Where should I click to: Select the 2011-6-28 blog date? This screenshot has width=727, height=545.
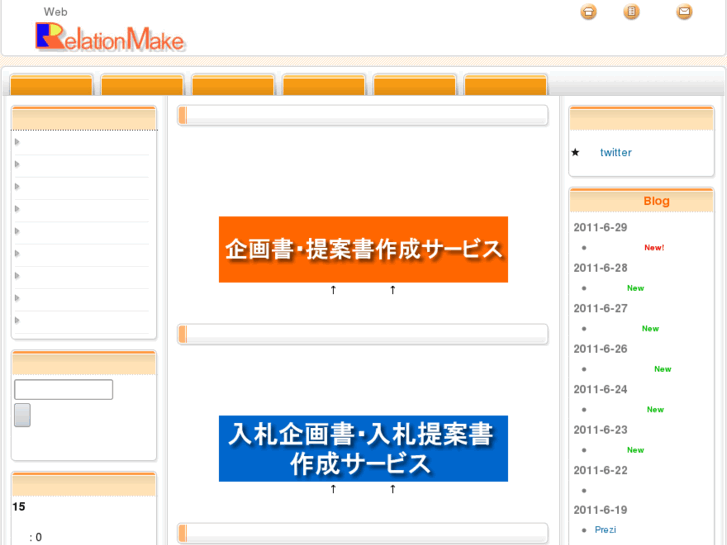tap(600, 268)
